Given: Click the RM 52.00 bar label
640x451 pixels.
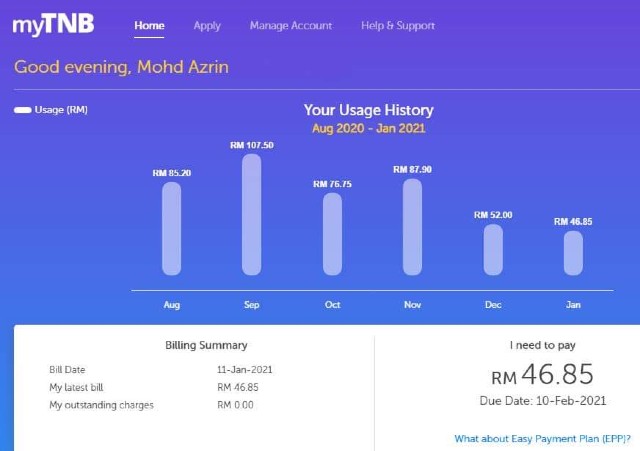Looking at the screenshot, I should coord(493,215).
